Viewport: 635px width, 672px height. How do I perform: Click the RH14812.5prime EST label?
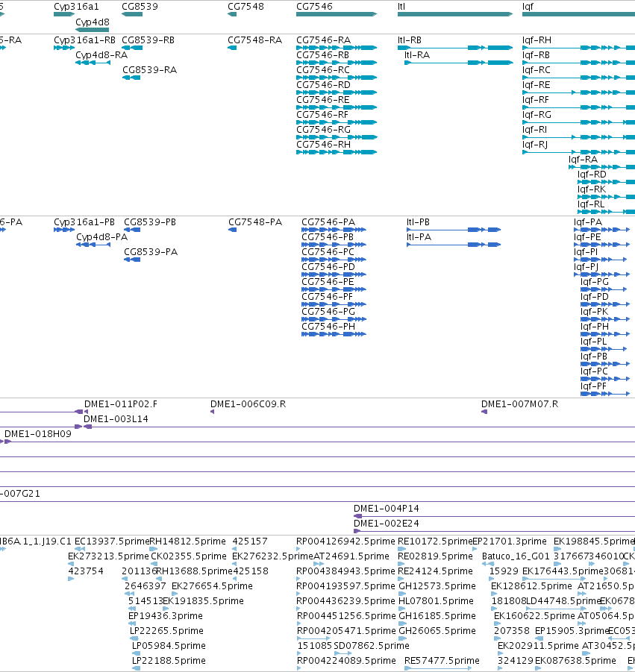(x=187, y=541)
